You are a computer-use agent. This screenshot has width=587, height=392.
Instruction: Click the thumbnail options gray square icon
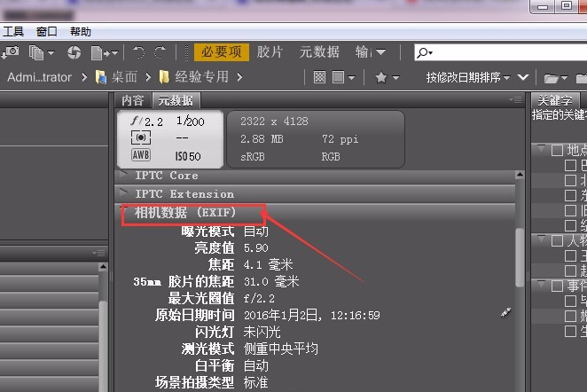339,77
